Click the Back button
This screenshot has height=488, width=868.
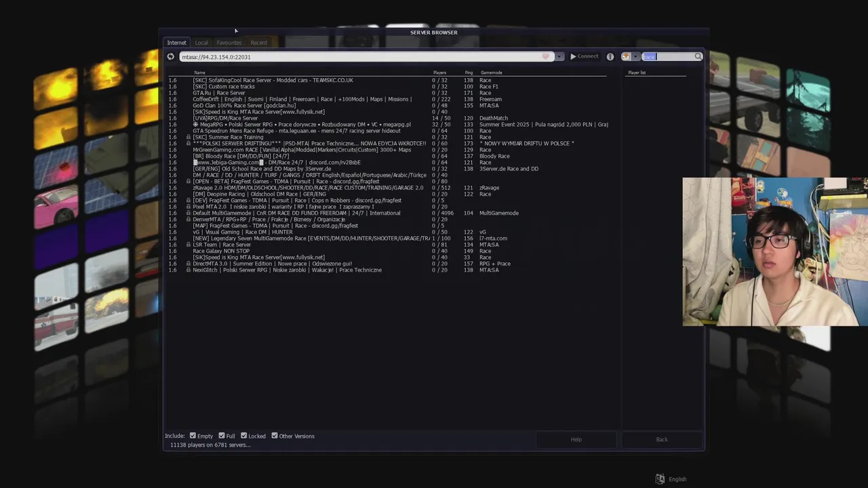pyautogui.click(x=662, y=439)
